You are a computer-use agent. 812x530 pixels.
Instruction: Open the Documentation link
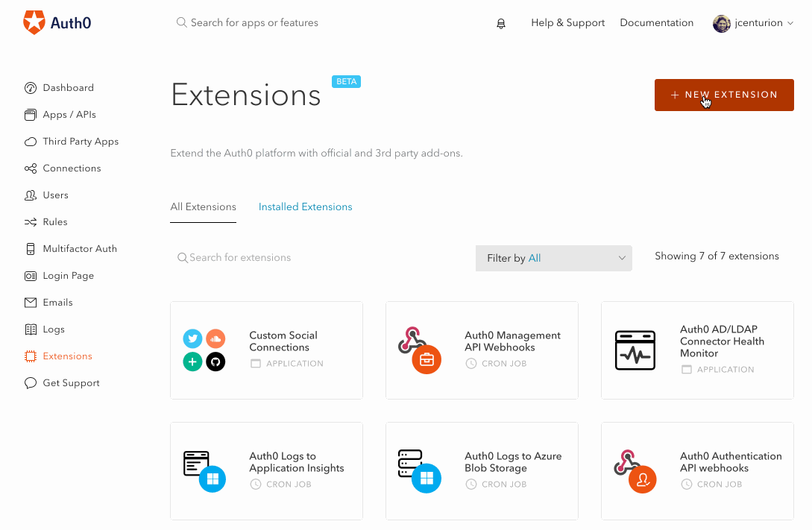point(656,23)
